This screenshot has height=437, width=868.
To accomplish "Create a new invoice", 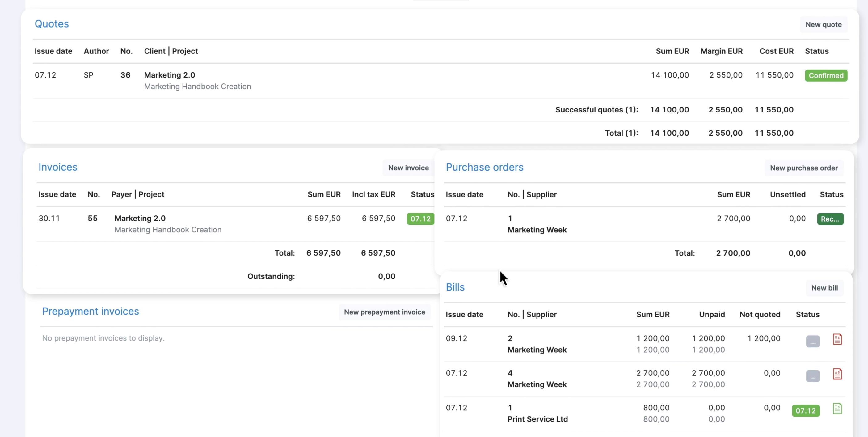I will 408,168.
